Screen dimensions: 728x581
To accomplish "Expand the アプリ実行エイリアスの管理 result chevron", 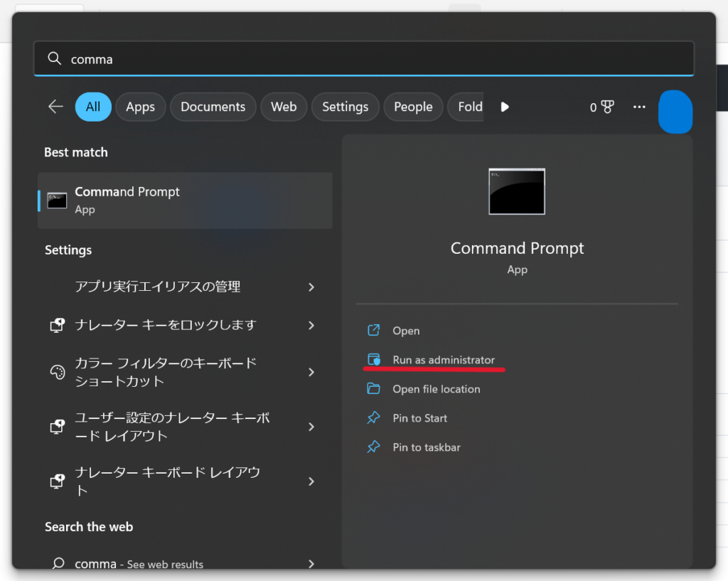I will tap(311, 287).
